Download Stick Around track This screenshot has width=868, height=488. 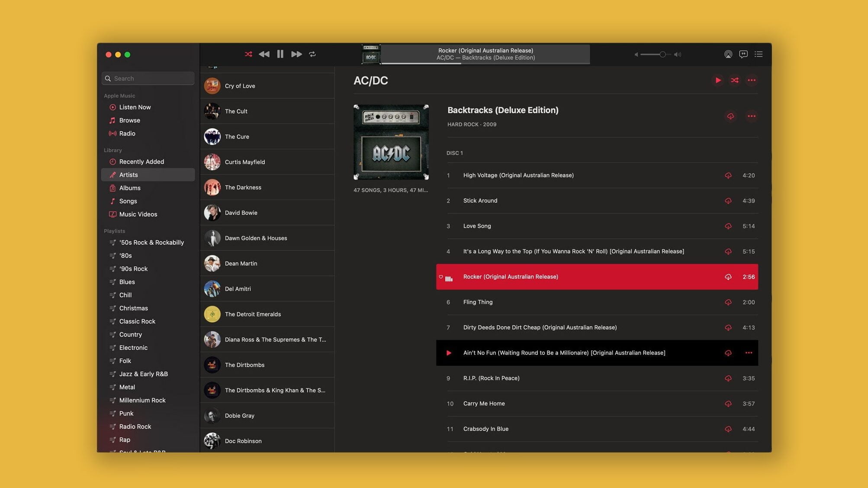pyautogui.click(x=728, y=201)
